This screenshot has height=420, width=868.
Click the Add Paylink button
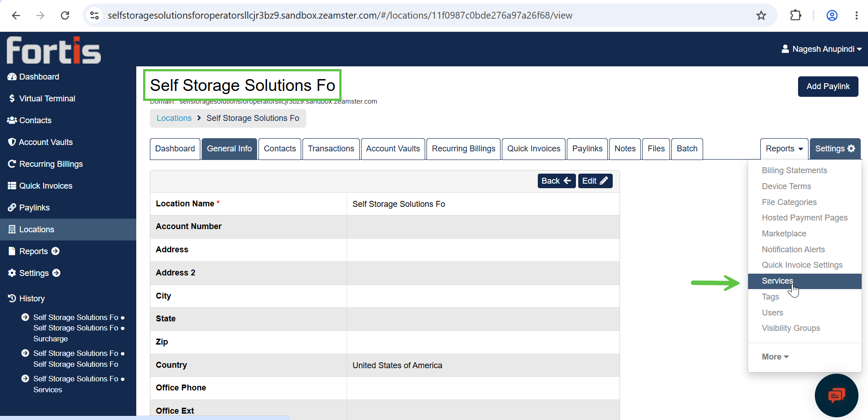pos(828,86)
